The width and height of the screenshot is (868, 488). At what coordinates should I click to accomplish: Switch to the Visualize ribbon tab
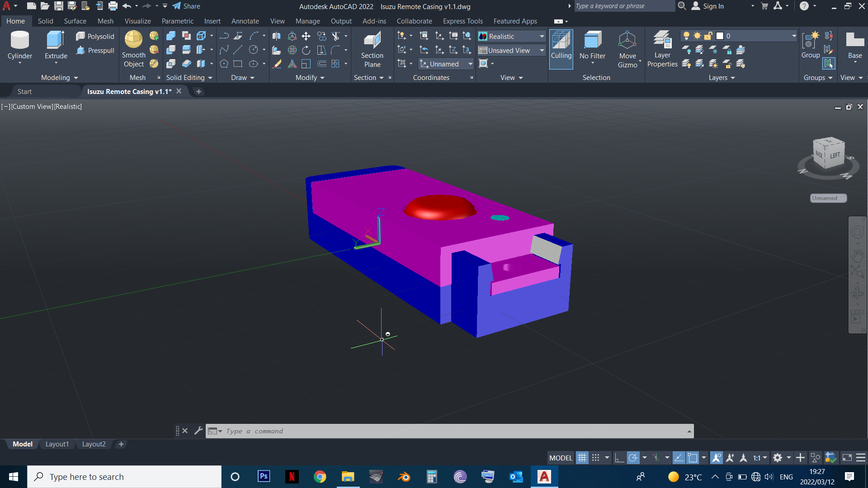138,21
